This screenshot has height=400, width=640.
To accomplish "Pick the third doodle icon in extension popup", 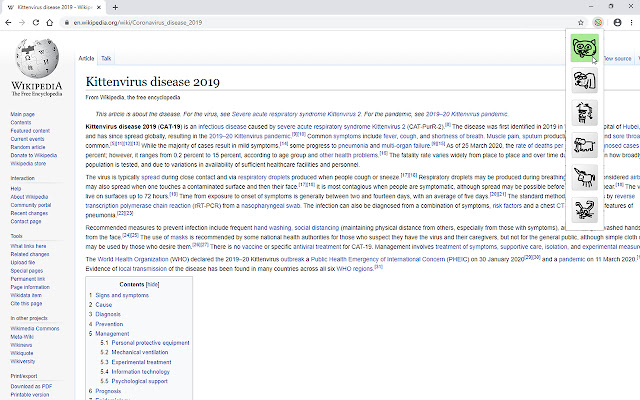I will point(583,113).
